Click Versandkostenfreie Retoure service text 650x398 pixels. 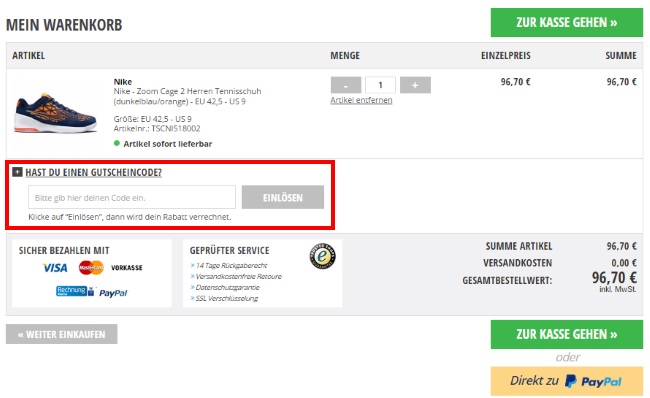(x=238, y=276)
